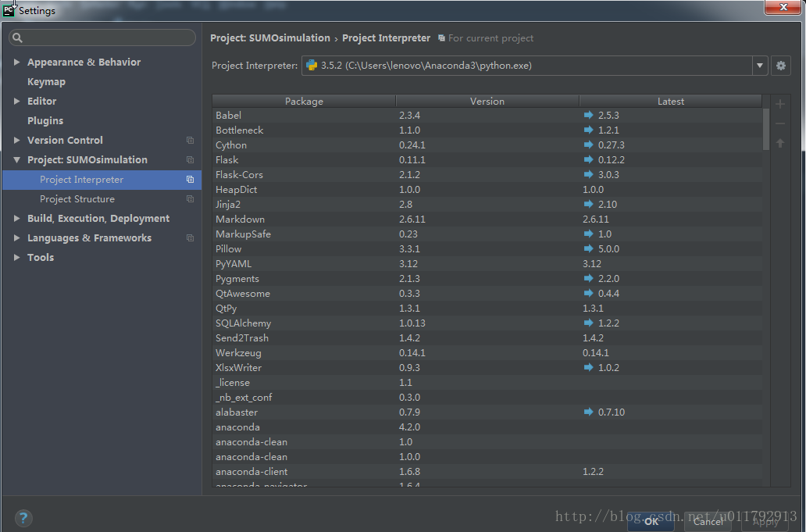
Task: Click Project: SUMOsimulation breadcrumb
Action: click(270, 38)
